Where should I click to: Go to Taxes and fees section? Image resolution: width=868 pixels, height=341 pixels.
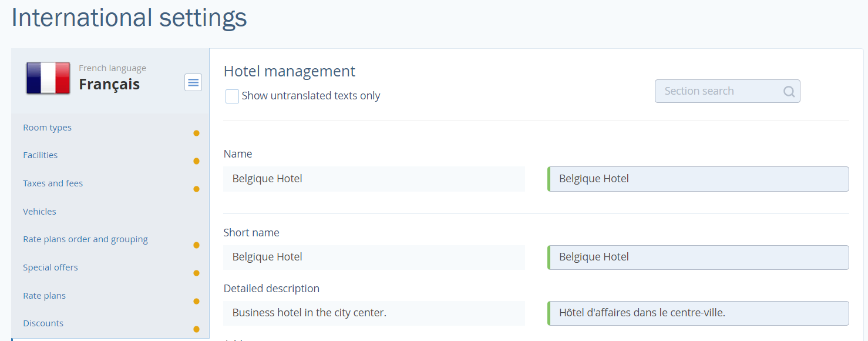(x=53, y=183)
